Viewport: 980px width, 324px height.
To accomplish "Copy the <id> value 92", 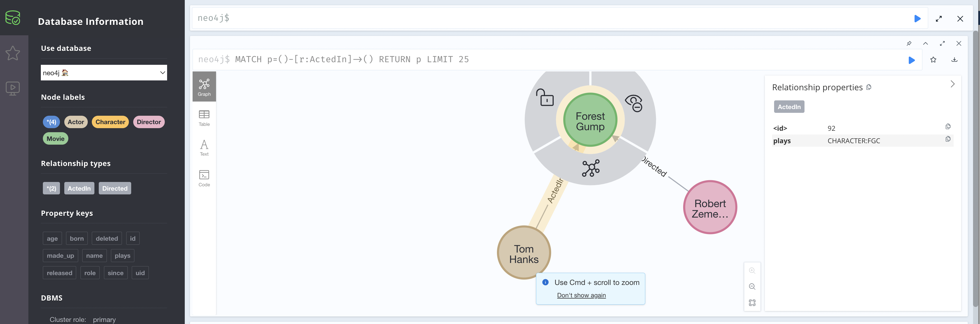I will [948, 126].
